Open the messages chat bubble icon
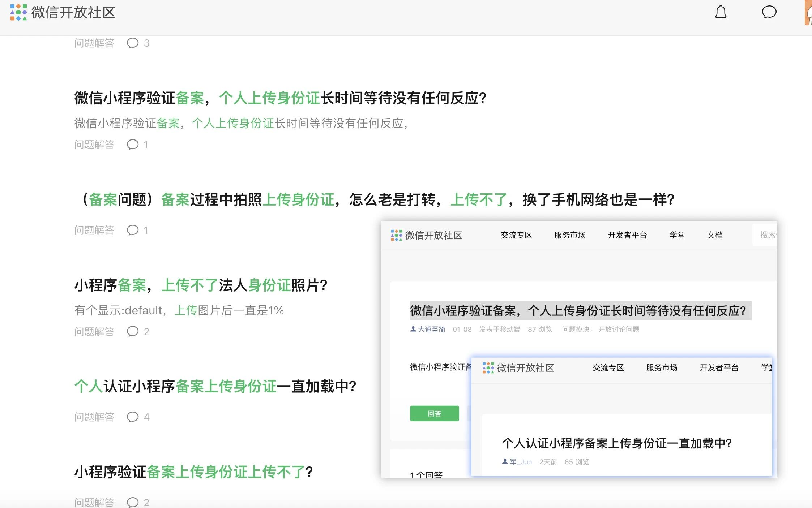Image resolution: width=812 pixels, height=508 pixels. pos(769,12)
